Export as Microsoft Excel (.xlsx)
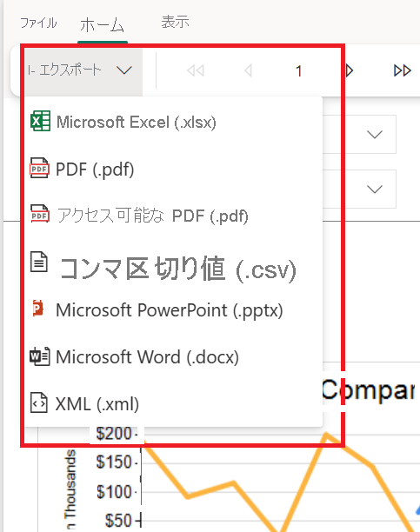Image resolution: width=420 pixels, height=532 pixels. tap(173, 122)
